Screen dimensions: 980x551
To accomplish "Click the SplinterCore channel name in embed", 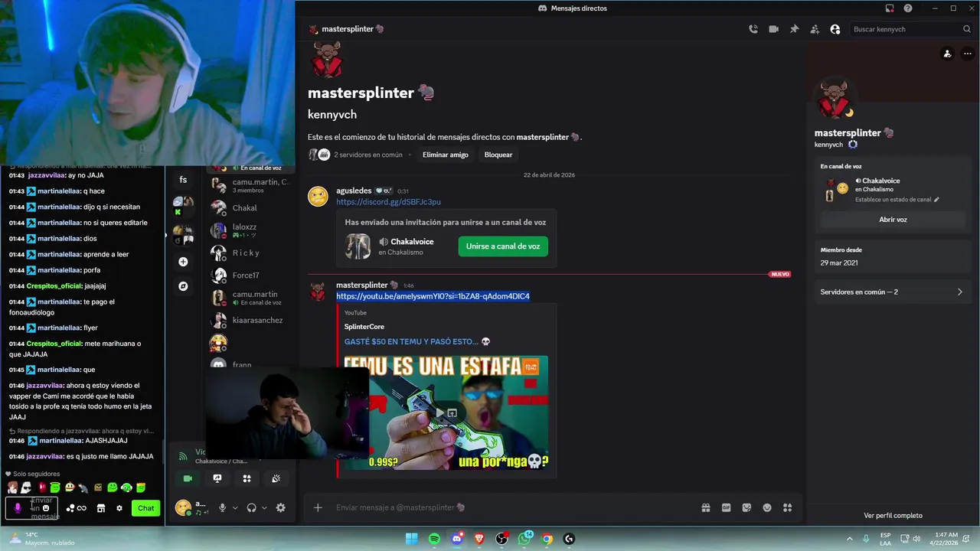I will tap(364, 327).
